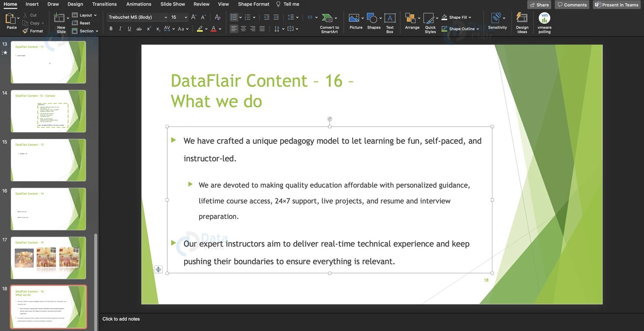This screenshot has width=644, height=331.
Task: Open the font name dropdown
Action: (166, 17)
